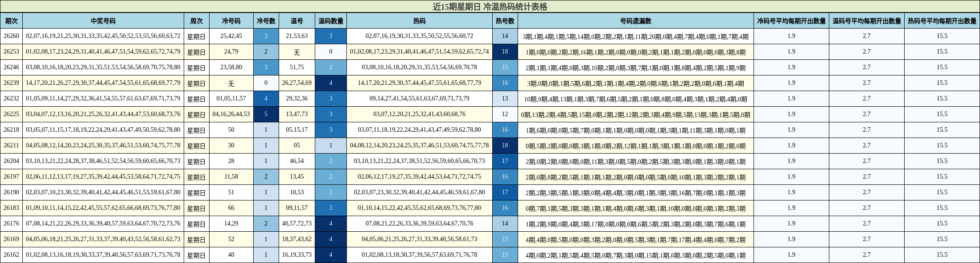Select the 中奖号码 column header
The image size is (980, 263).
click(x=103, y=21)
